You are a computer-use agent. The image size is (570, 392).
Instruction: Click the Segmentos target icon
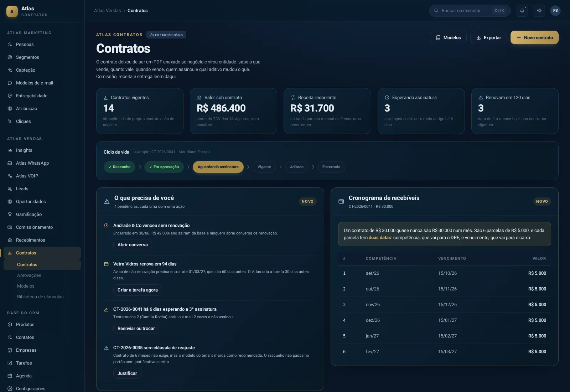[x=10, y=57]
